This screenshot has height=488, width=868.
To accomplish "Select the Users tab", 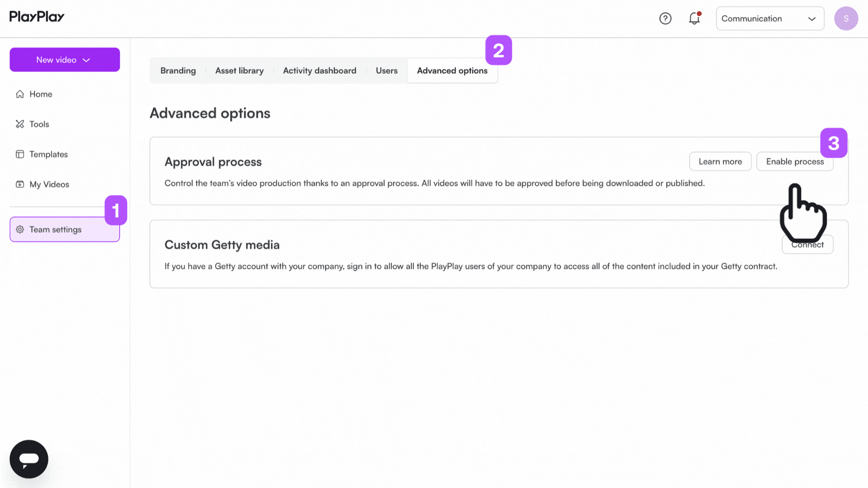I will [x=387, y=71].
